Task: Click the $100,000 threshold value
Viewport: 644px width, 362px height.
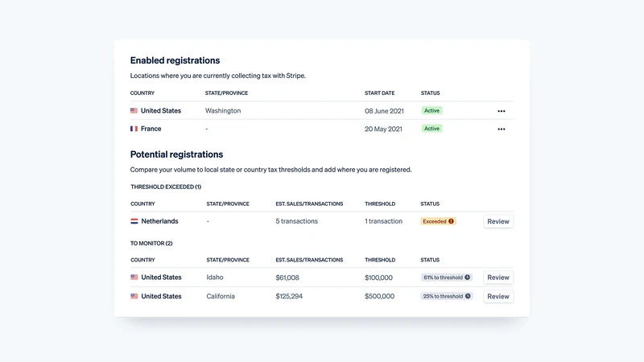Action: pyautogui.click(x=378, y=278)
